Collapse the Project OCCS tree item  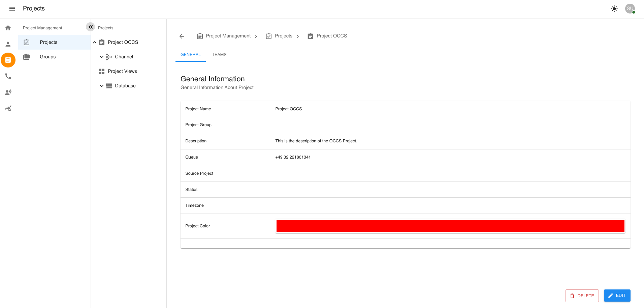(95, 42)
